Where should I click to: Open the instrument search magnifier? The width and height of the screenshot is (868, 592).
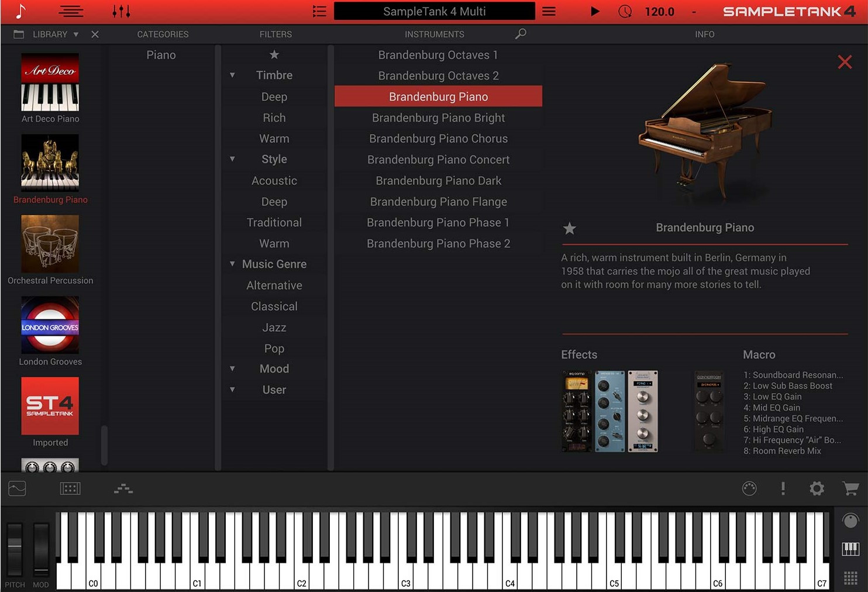521,34
